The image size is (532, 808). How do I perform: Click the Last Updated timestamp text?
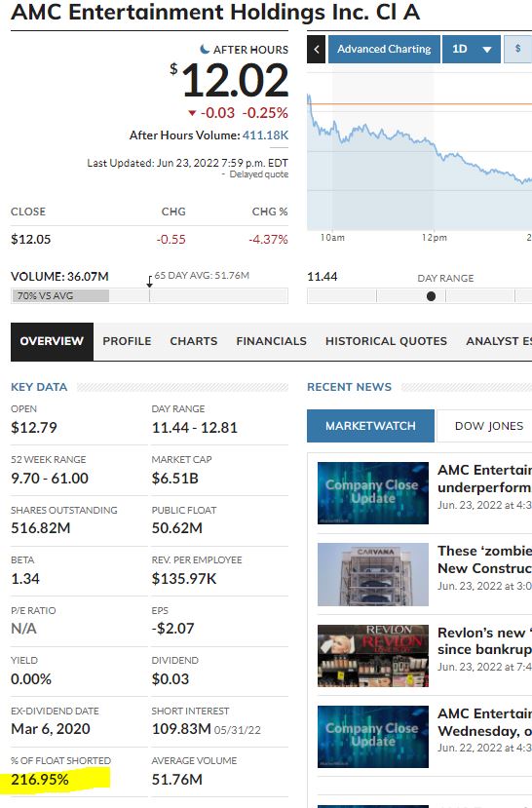pos(187,163)
